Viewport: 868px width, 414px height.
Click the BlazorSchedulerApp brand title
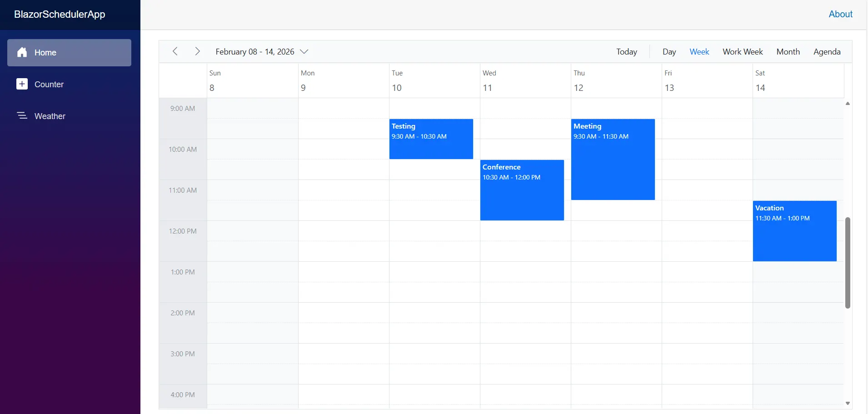(x=60, y=14)
